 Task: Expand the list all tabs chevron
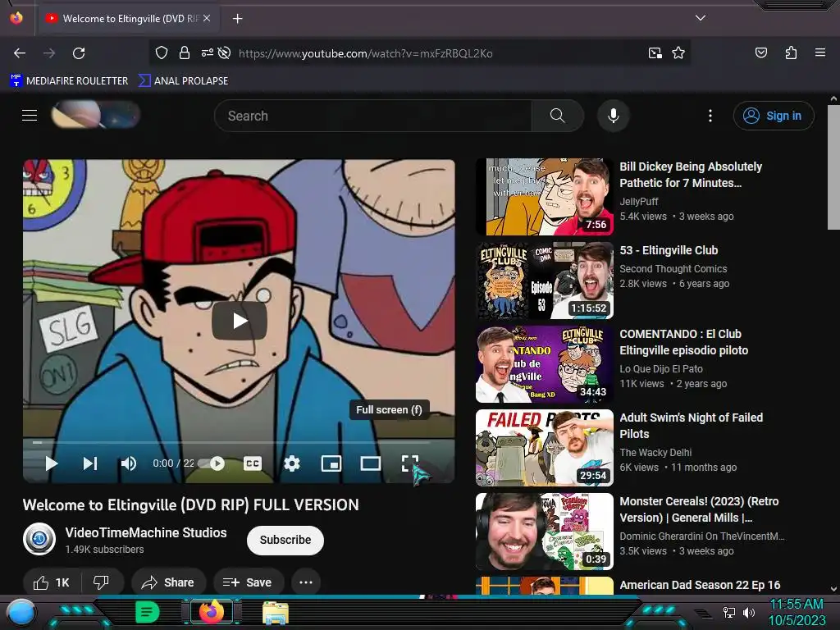tap(700, 18)
